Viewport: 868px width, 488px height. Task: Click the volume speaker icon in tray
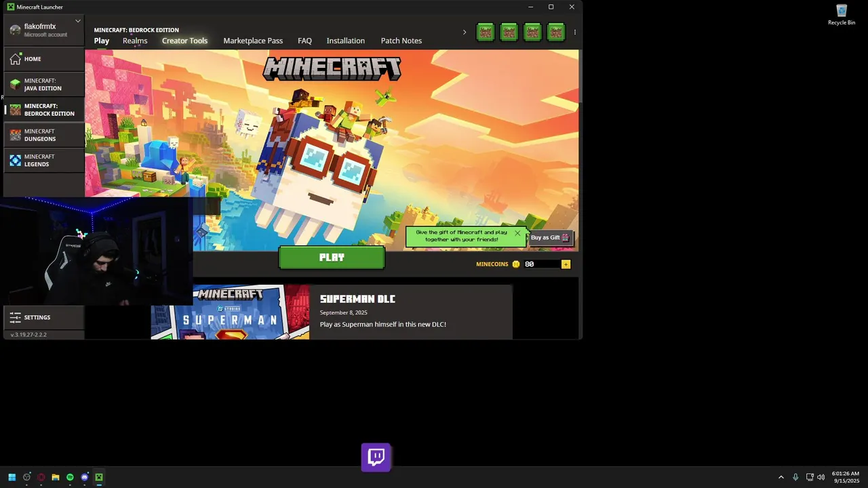[x=821, y=477]
